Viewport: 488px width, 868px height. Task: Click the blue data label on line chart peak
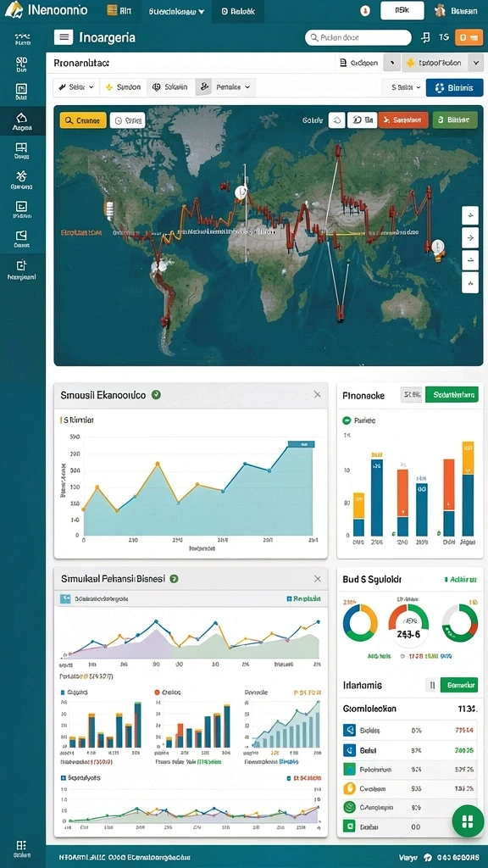(301, 444)
